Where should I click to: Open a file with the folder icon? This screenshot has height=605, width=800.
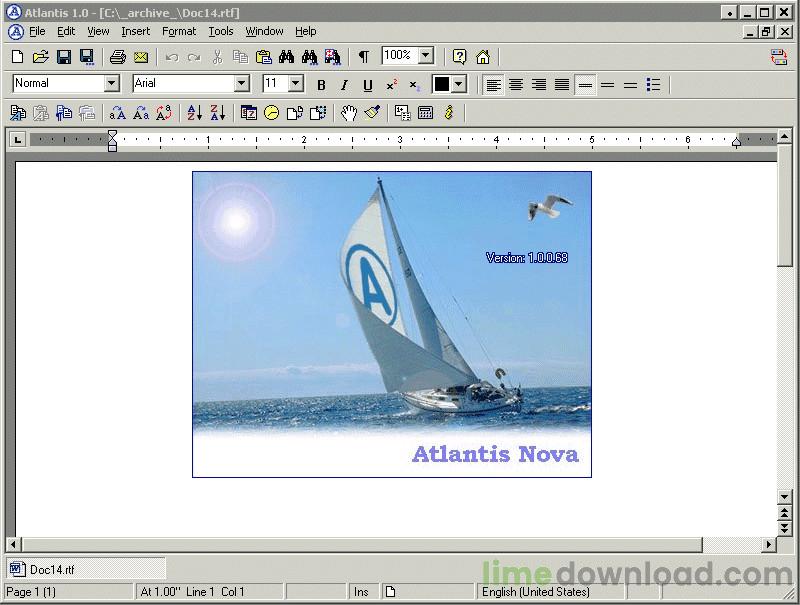[x=40, y=57]
